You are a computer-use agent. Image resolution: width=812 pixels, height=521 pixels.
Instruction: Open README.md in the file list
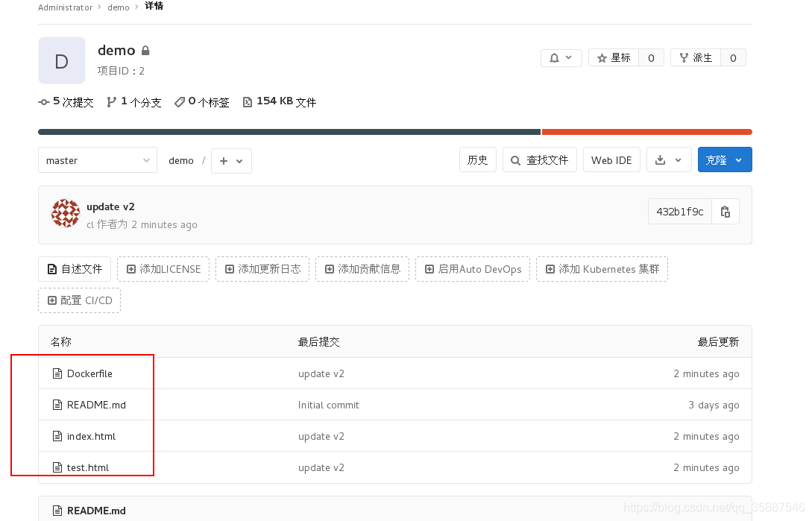(96, 405)
